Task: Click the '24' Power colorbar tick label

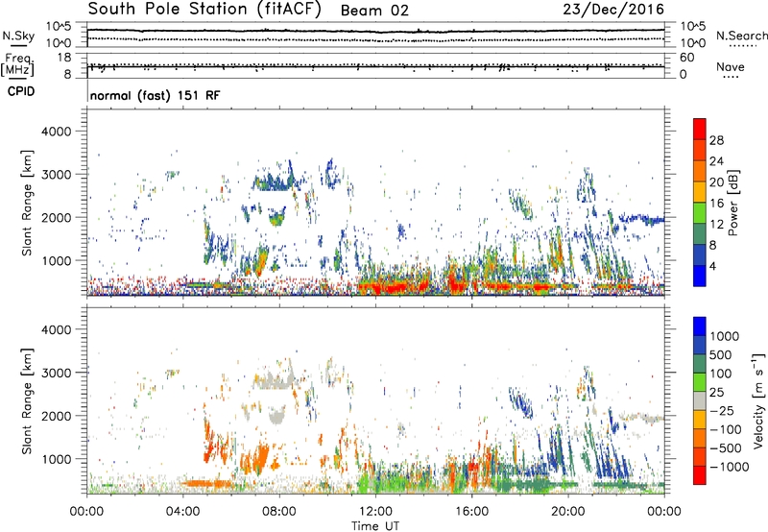Action: 716,161
